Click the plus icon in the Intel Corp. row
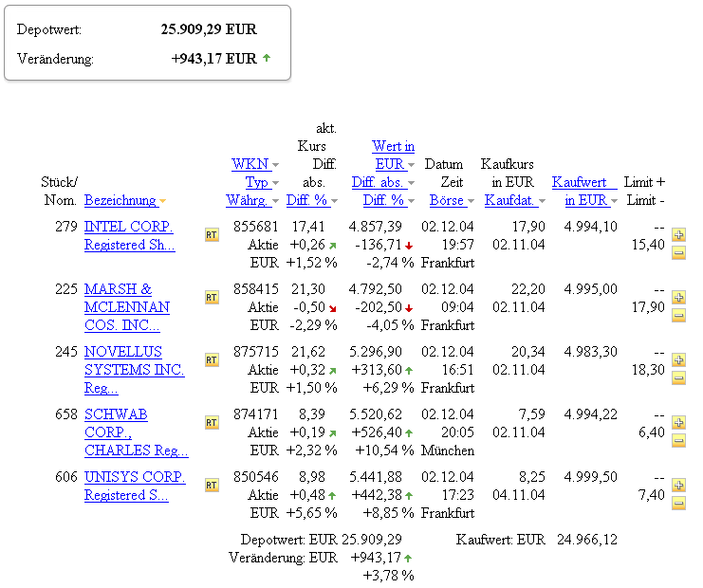 click(678, 234)
